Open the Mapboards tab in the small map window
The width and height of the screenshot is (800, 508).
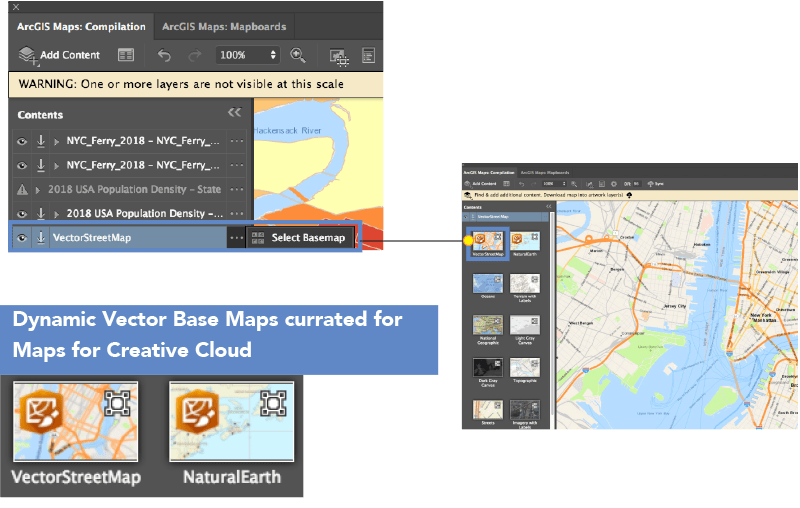pyautogui.click(x=544, y=172)
